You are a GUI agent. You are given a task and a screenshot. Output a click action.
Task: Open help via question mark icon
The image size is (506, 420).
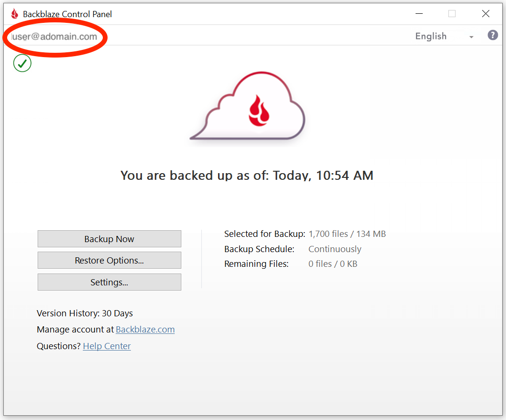point(493,35)
